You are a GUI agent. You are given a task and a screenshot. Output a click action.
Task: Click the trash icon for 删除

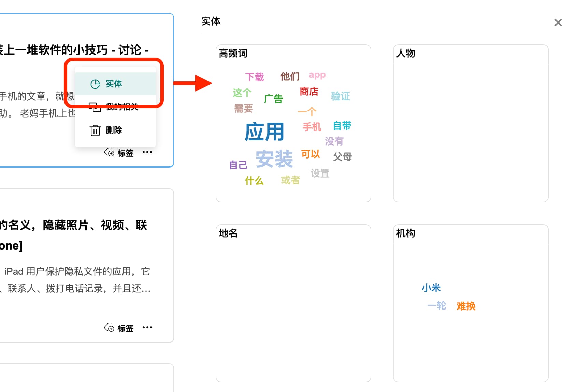(95, 130)
